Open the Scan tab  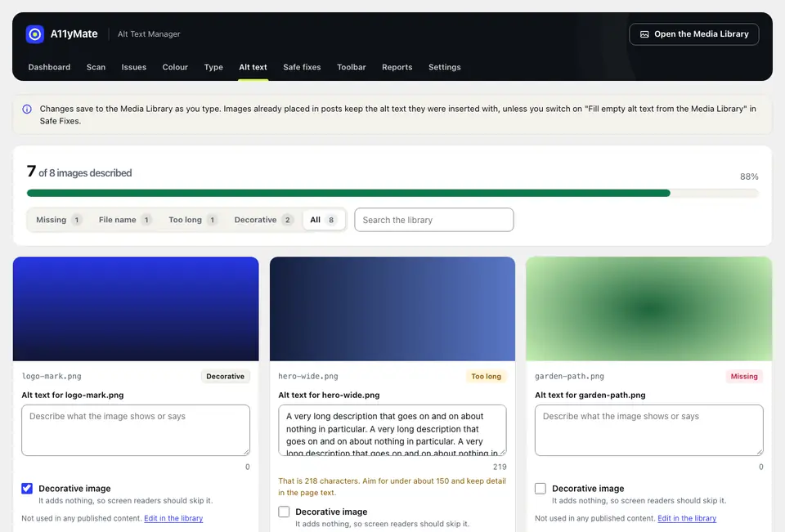point(96,67)
